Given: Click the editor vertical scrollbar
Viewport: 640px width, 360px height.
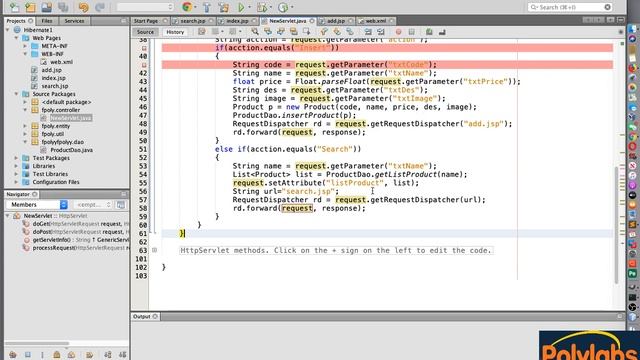Looking at the screenshot, I should [616, 225].
